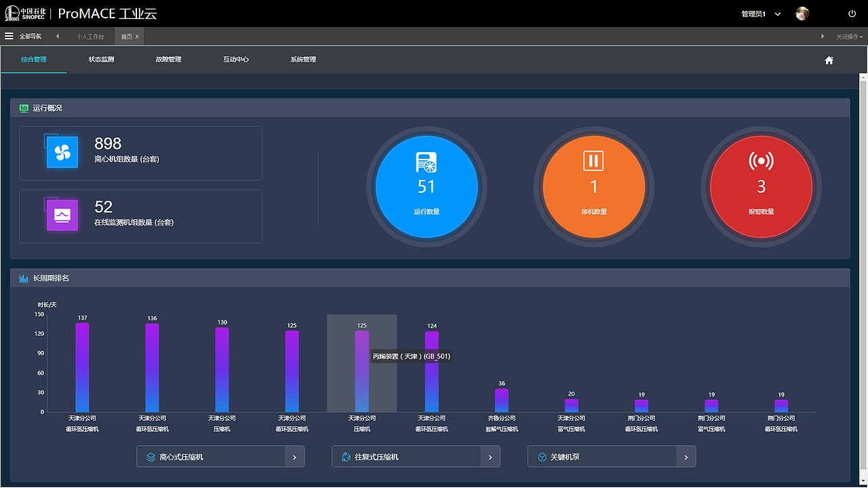Click the bar labeled 136
Viewport: 868px width, 488px height.
[x=152, y=368]
